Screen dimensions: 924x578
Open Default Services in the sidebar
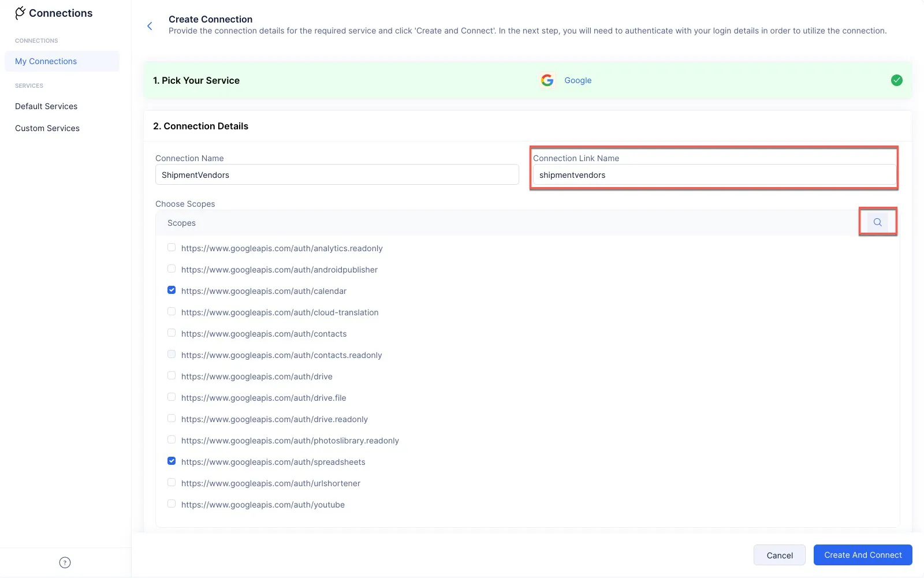pos(46,106)
